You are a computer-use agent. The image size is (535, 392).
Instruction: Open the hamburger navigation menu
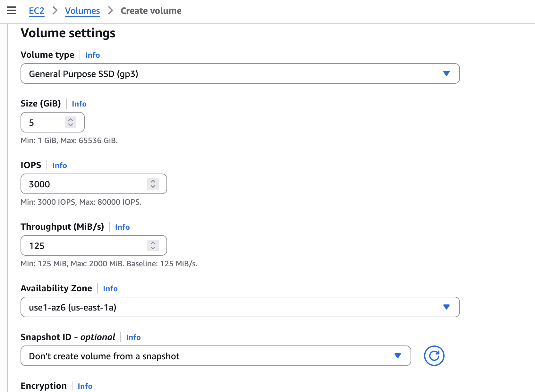pos(12,11)
